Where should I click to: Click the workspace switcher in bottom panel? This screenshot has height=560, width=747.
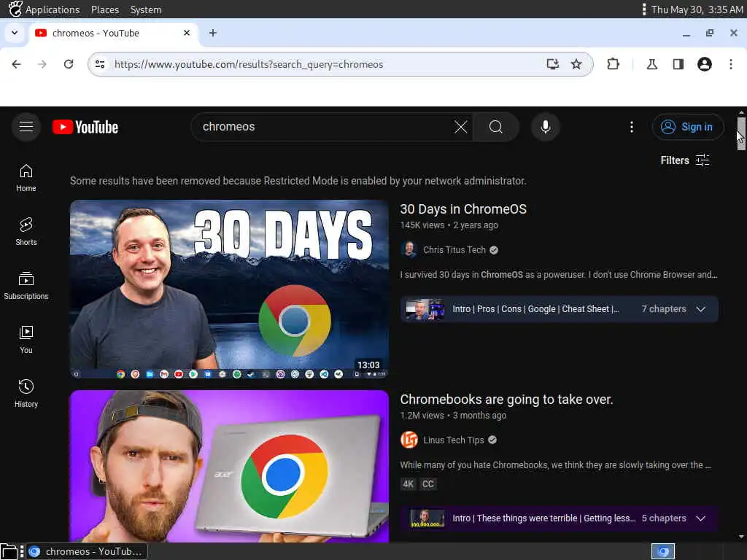662,551
